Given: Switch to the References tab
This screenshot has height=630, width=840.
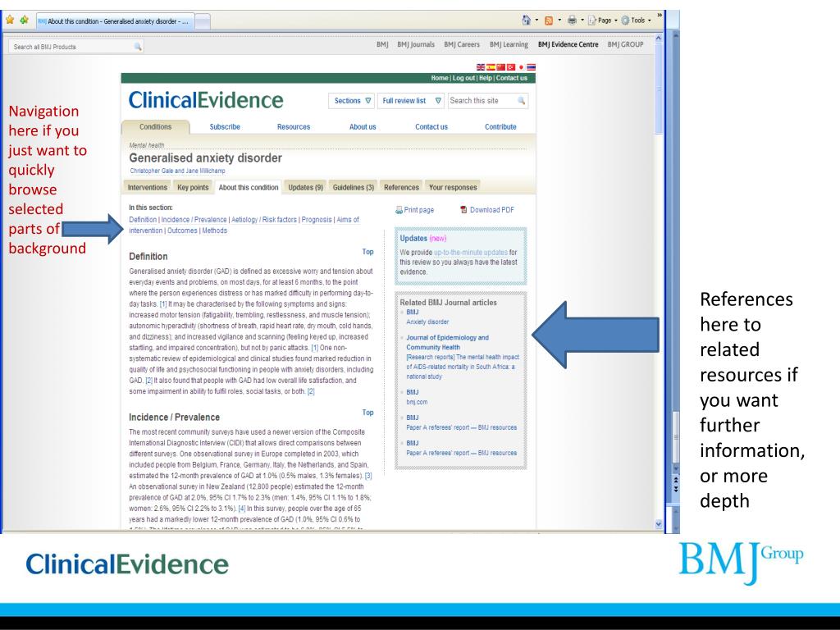Looking at the screenshot, I should (401, 188).
